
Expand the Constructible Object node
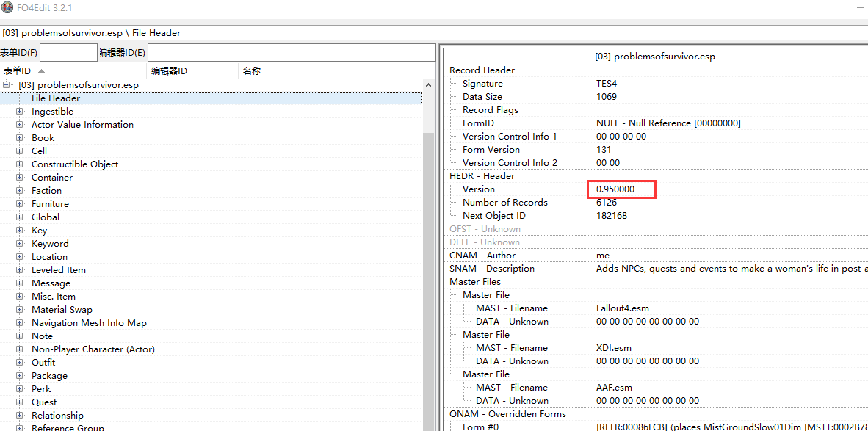[20, 164]
